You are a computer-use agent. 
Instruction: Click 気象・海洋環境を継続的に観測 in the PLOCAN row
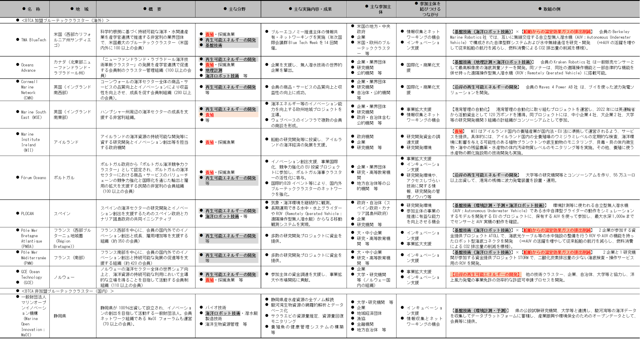(x=301, y=203)
